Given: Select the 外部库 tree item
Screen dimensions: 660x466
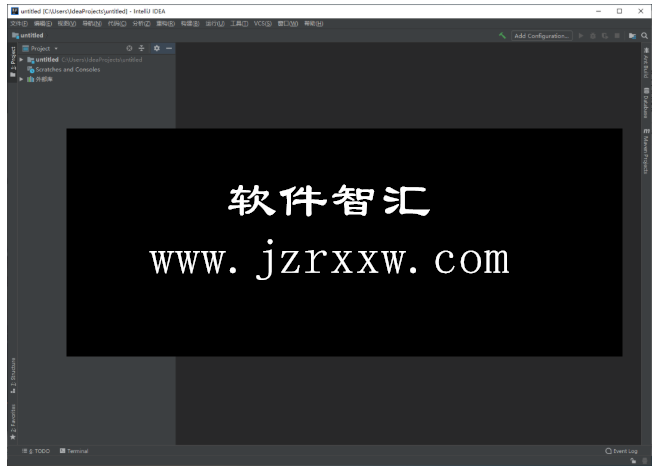Looking at the screenshot, I should [x=40, y=79].
